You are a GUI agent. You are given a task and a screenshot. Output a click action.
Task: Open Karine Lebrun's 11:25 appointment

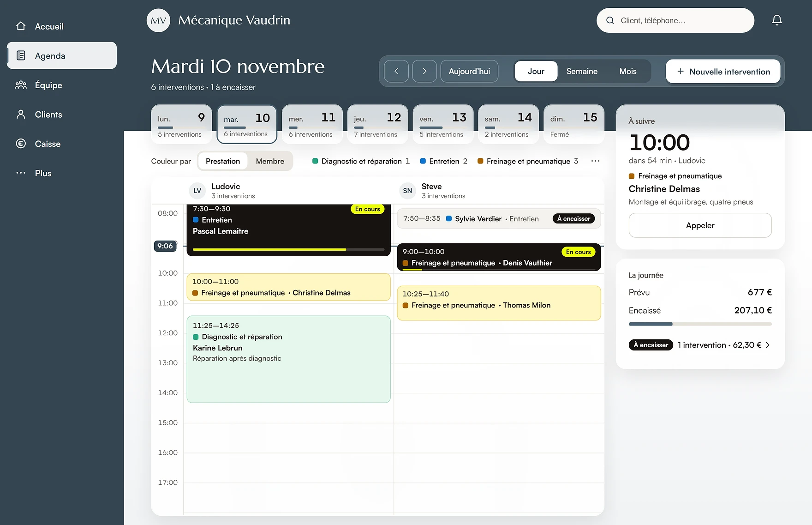click(x=289, y=359)
